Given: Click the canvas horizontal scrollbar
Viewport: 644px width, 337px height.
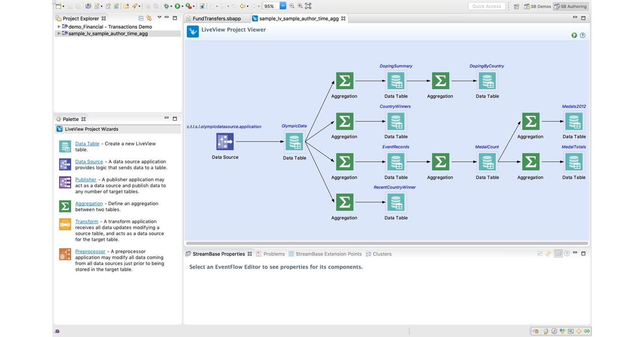Looking at the screenshot, I should click(x=386, y=243).
